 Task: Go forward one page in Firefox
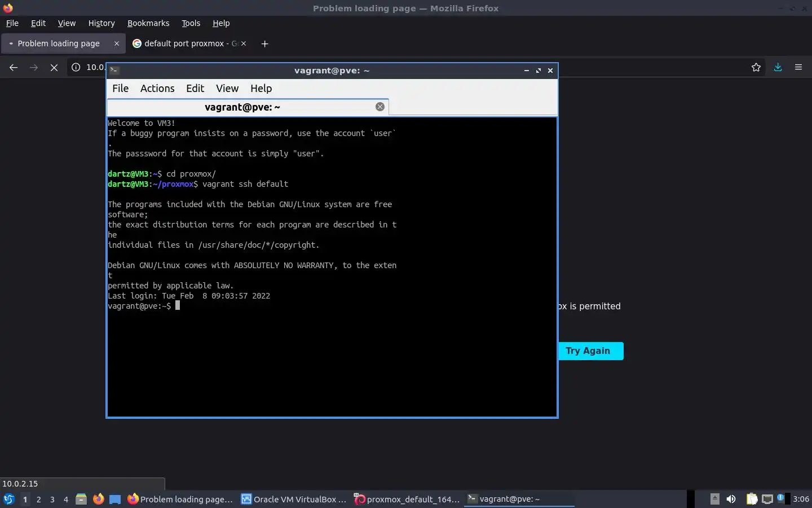pyautogui.click(x=34, y=67)
